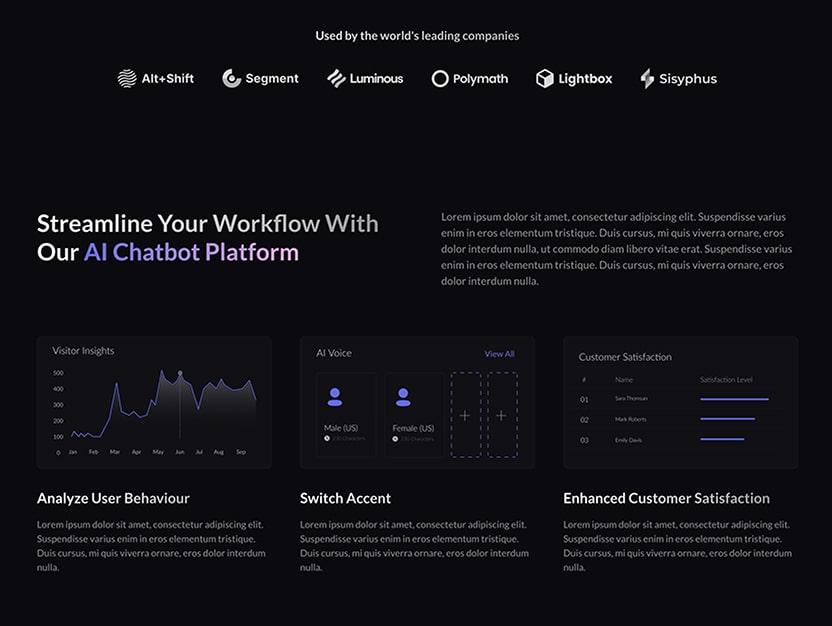
Task: Click the Luminous logo
Action: click(x=366, y=78)
